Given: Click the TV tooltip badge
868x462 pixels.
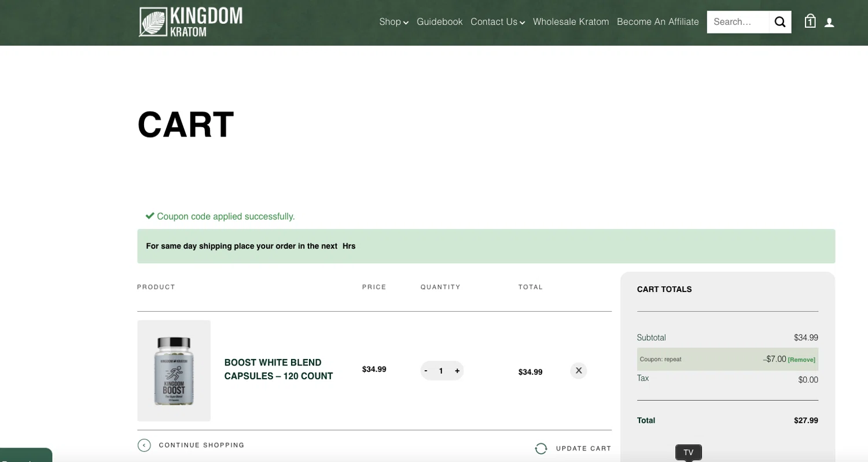Looking at the screenshot, I should tap(689, 453).
